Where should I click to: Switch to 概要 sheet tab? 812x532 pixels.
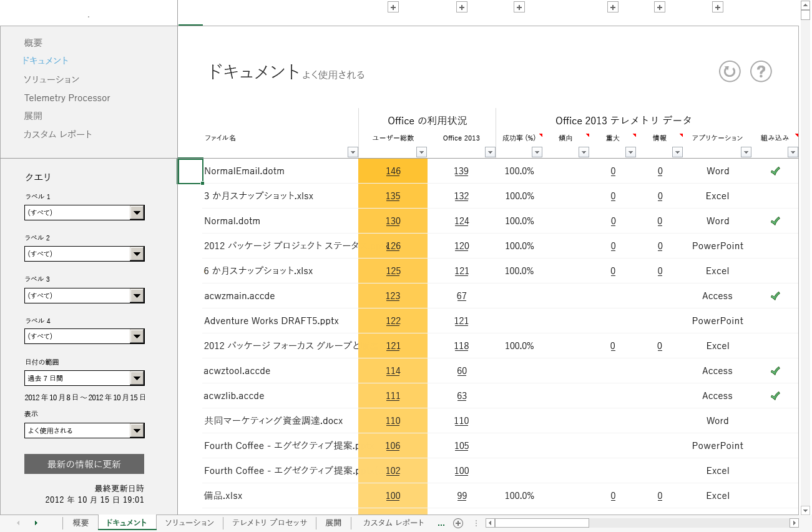[81, 523]
